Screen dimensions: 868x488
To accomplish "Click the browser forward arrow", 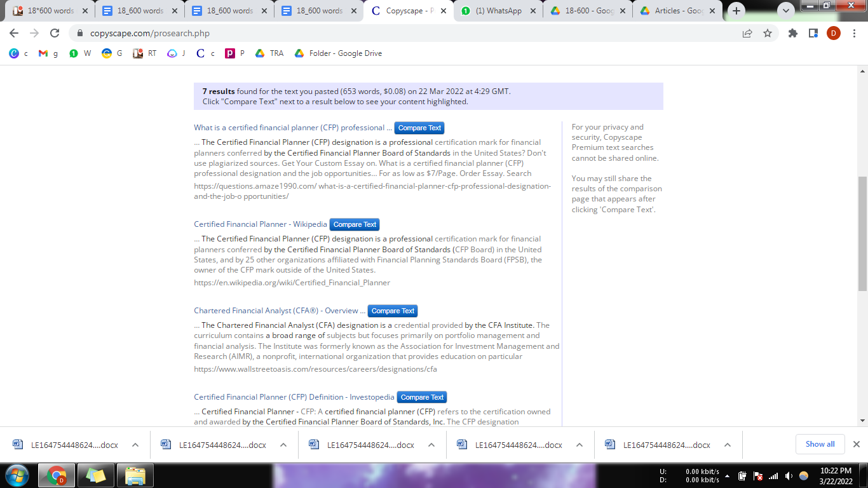I will (34, 33).
